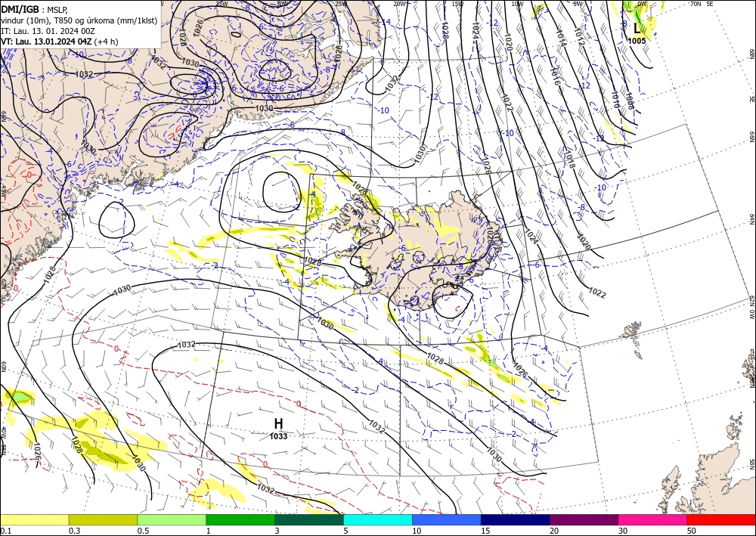Click the 'VT: Lau. 13.01.2024 04Z (+4 h)' line
Image resolution: width=756 pixels, height=536 pixels.
tap(59, 42)
